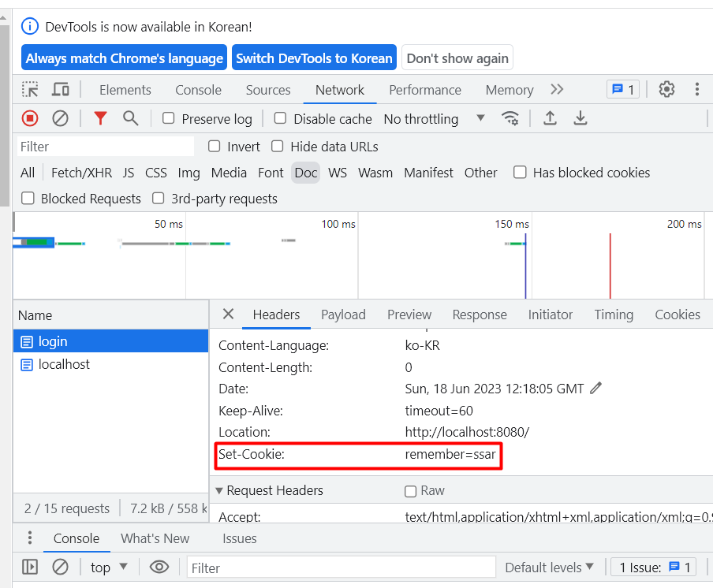713x588 pixels.
Task: Stop recording network log
Action: pyautogui.click(x=30, y=118)
